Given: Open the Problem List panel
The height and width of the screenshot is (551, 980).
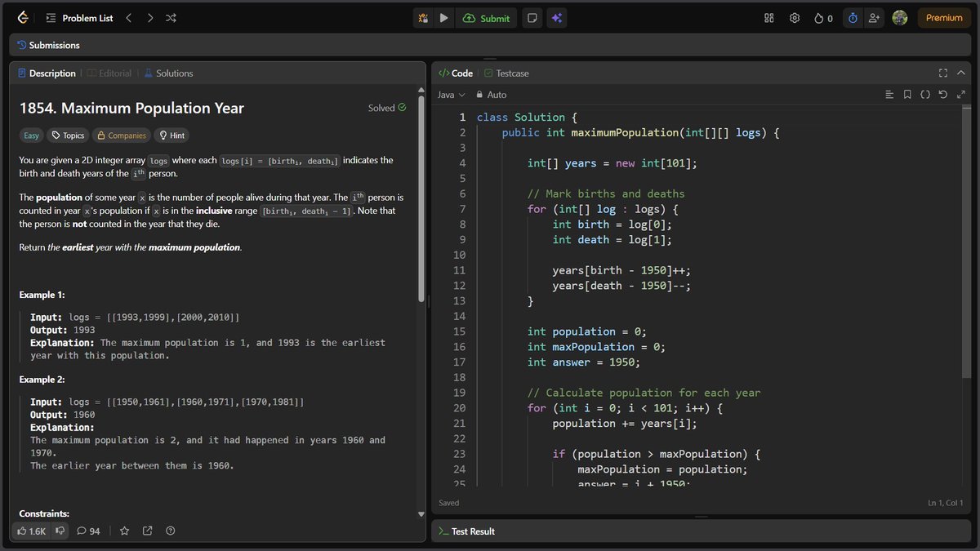Looking at the screenshot, I should (79, 18).
